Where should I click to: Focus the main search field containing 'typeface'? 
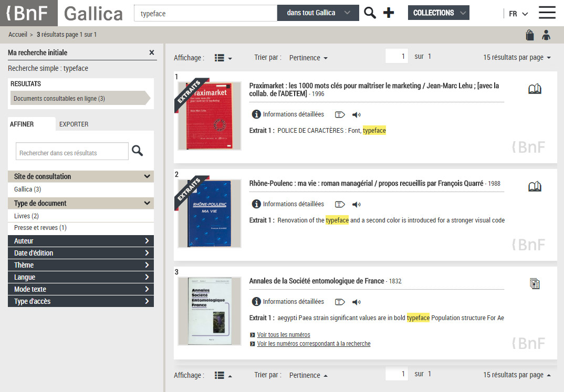click(205, 13)
